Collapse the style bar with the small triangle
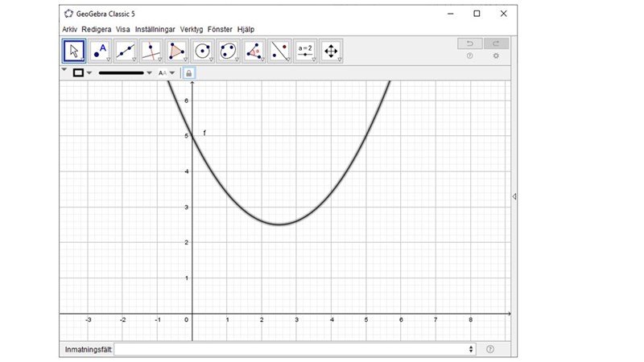This screenshot has width=644, height=362. (x=64, y=70)
